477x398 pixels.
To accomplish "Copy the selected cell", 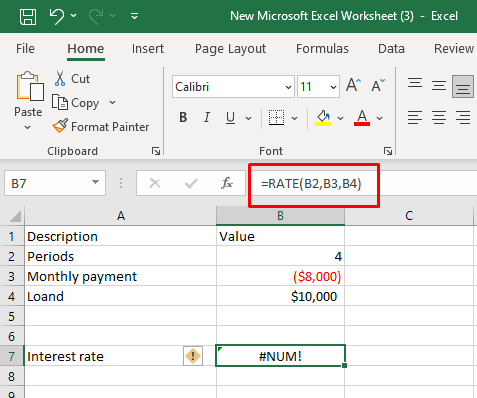I will (x=75, y=103).
